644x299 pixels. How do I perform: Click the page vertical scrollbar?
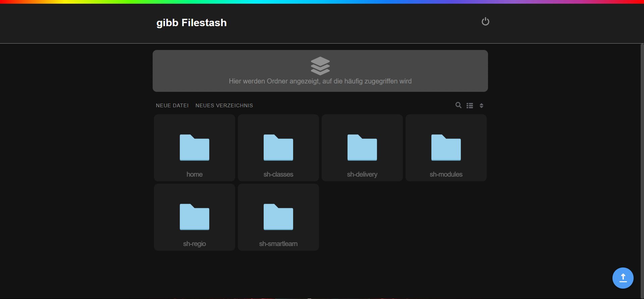click(x=642, y=171)
